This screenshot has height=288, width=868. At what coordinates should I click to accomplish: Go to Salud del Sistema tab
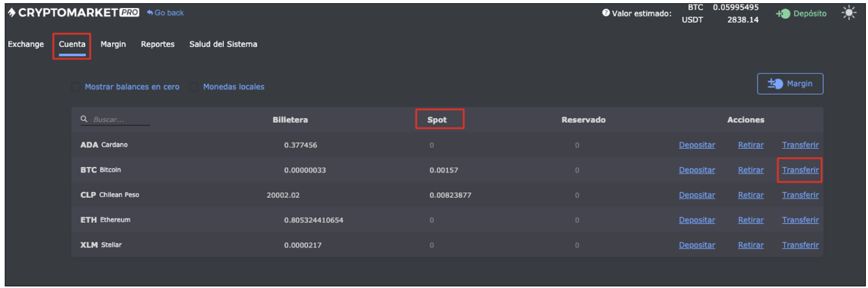click(x=224, y=45)
